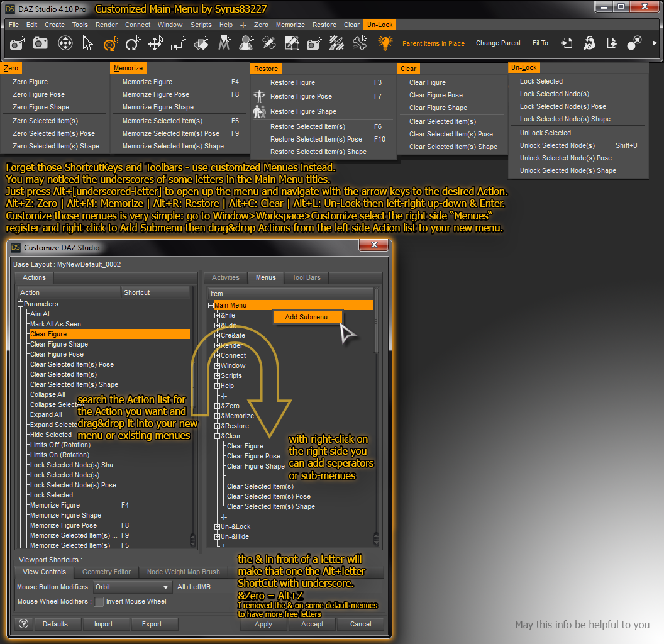The width and height of the screenshot is (664, 644).
Task: Select the Scale tool nested-squares icon
Action: point(179,43)
